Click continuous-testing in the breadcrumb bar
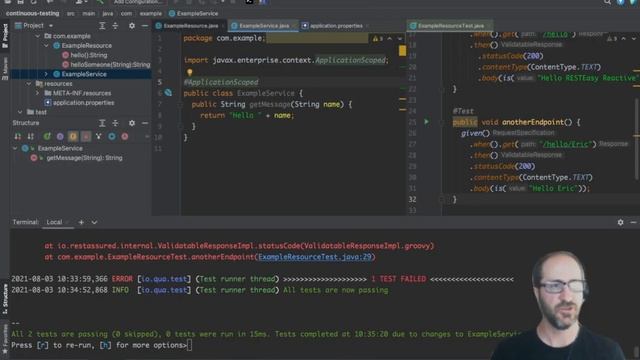The image size is (640, 360). [33, 13]
